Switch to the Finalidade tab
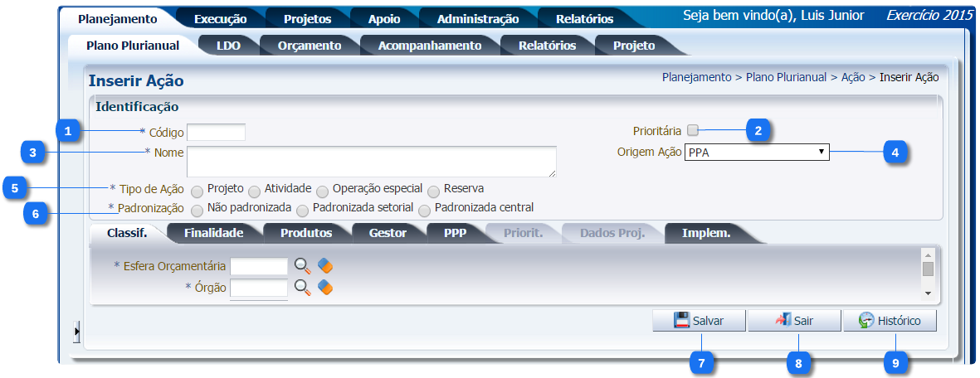 tap(213, 233)
